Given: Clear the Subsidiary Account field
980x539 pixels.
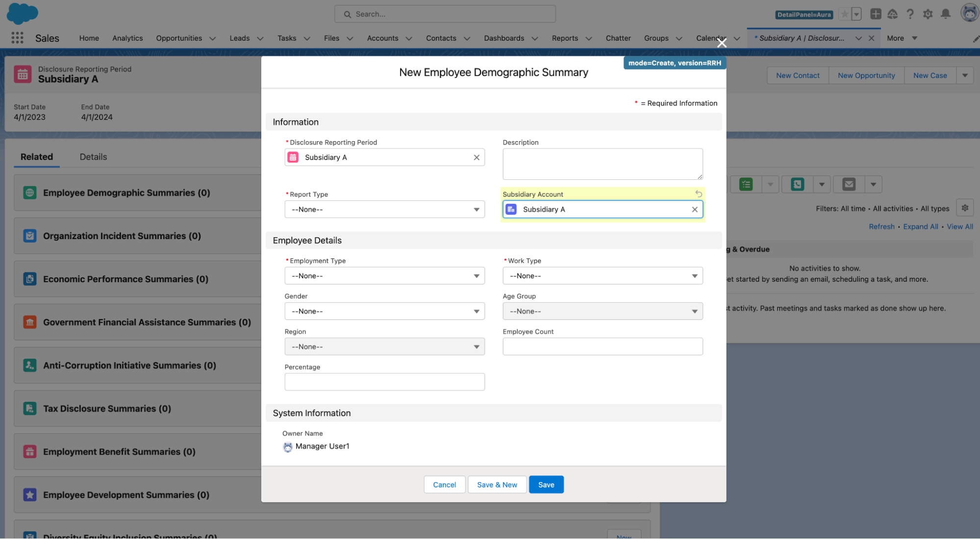Looking at the screenshot, I should pos(695,209).
